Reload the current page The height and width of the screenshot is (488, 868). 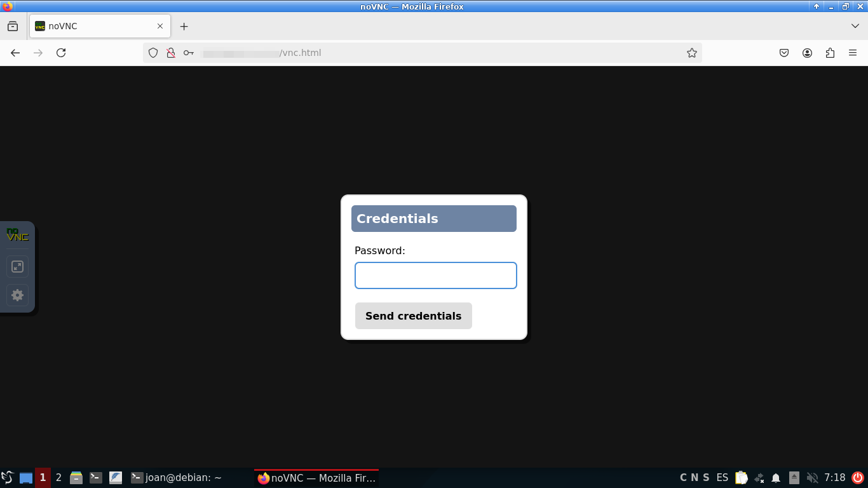(61, 53)
